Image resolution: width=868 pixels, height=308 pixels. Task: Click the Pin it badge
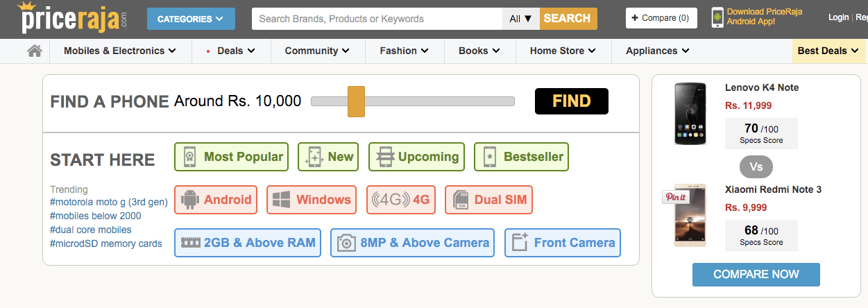676,197
